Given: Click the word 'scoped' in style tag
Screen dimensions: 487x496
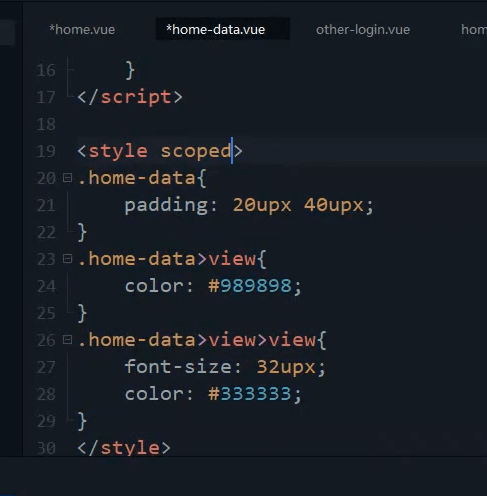Looking at the screenshot, I should click(x=196, y=151).
